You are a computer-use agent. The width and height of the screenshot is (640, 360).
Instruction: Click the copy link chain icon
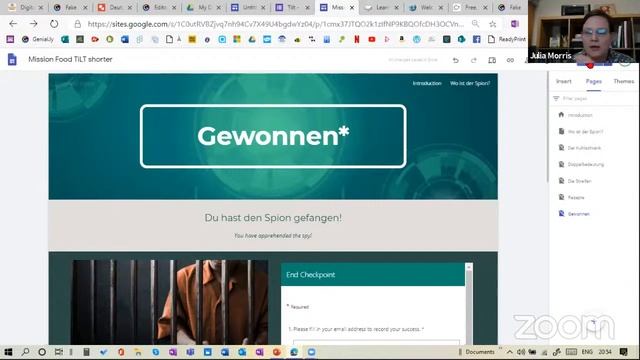coord(510,60)
